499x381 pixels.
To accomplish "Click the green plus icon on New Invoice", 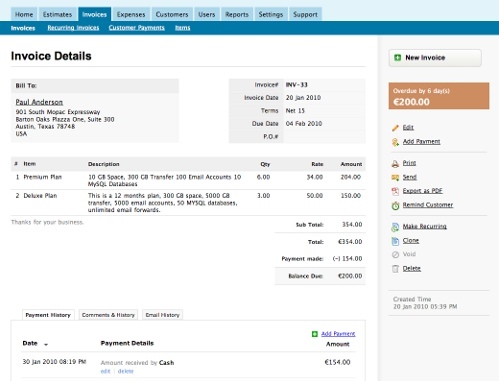I will pyautogui.click(x=397, y=58).
